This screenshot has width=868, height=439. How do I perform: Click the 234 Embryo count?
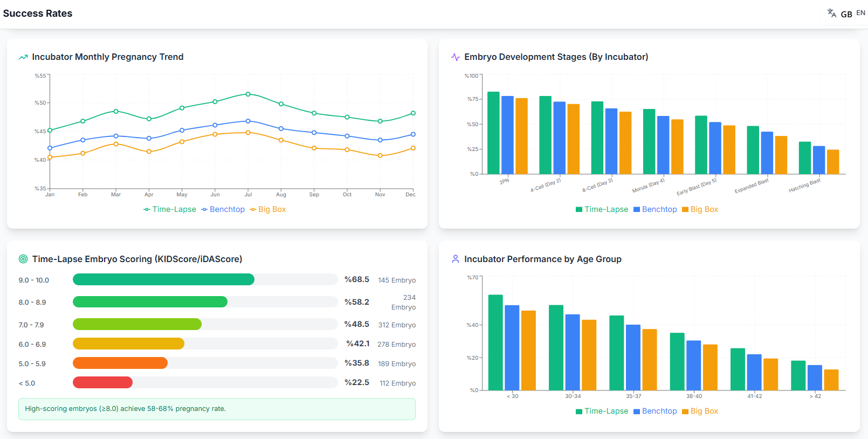(403, 302)
